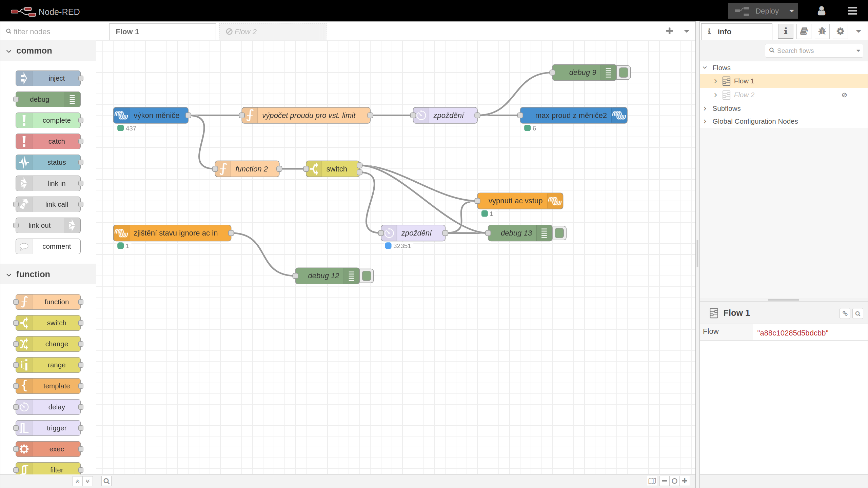Click the Deploy button
Screen dimensions: 868x488
(758, 11)
